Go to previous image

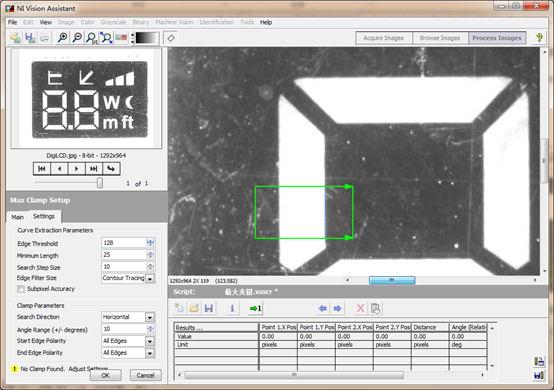(x=59, y=169)
